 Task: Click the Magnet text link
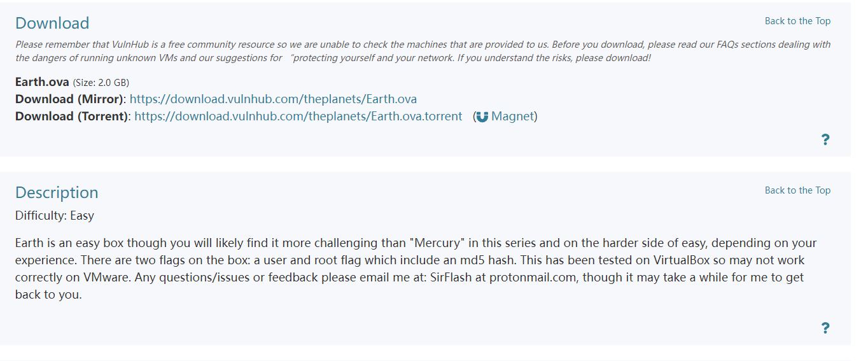coord(512,116)
